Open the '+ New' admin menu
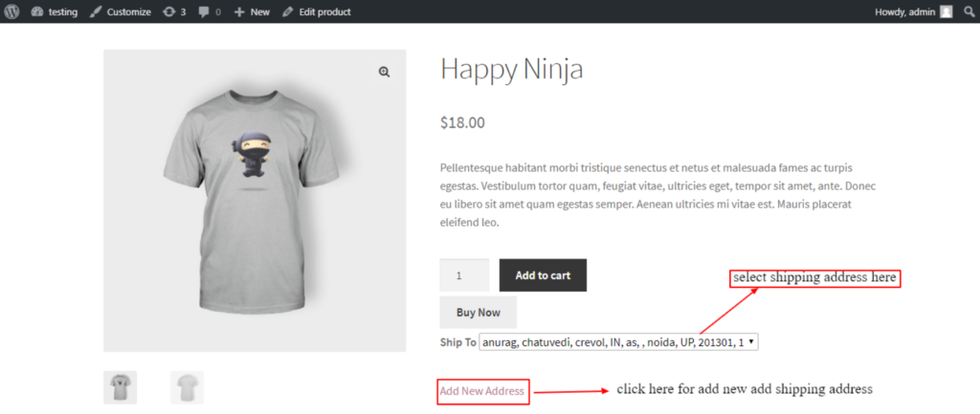 pos(253,11)
